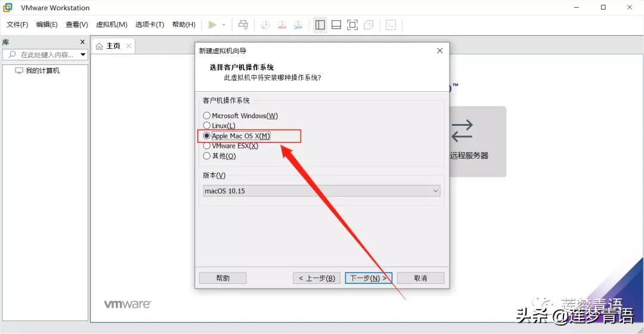Click the Unity mode toolbar icon
644x334 pixels.
point(369,25)
